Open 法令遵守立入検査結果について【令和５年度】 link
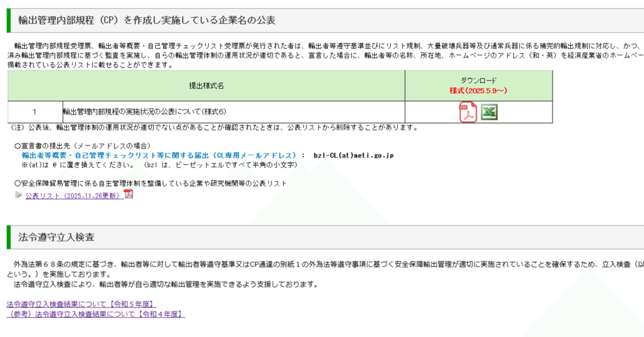The width and height of the screenshot is (644, 337). [78, 304]
